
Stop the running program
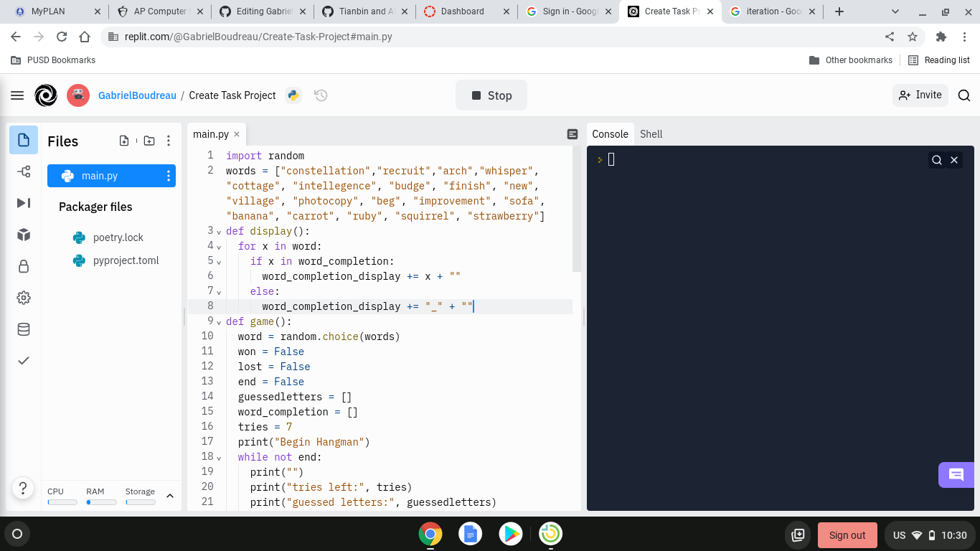pyautogui.click(x=491, y=95)
